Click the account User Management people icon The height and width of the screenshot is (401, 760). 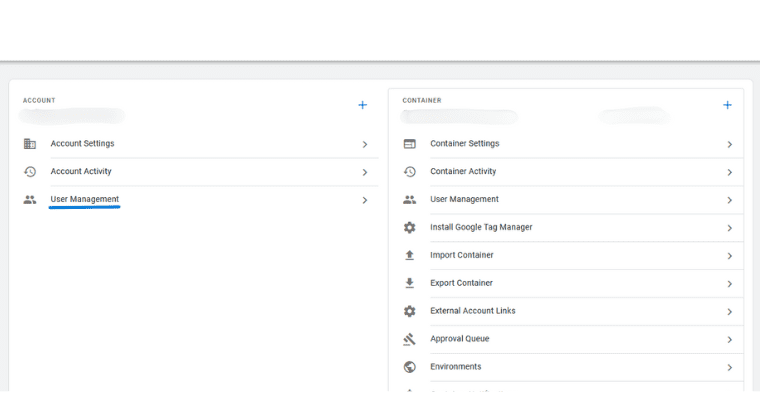tap(29, 200)
